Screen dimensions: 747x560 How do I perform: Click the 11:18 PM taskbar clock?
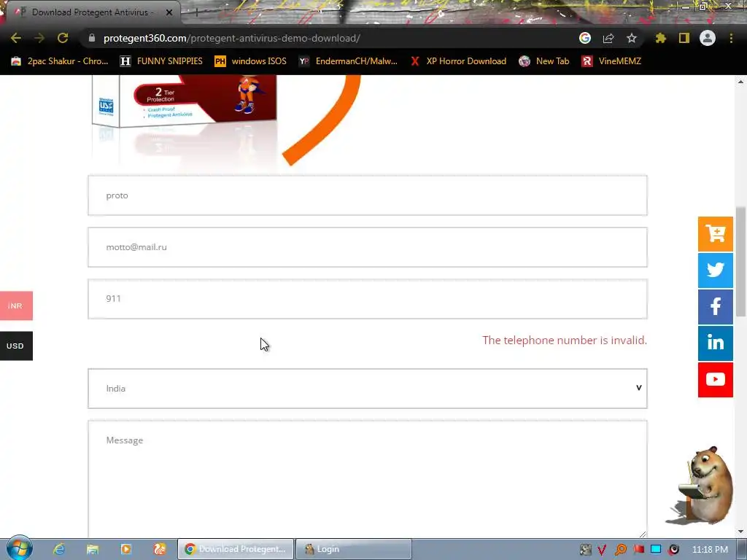coord(710,550)
